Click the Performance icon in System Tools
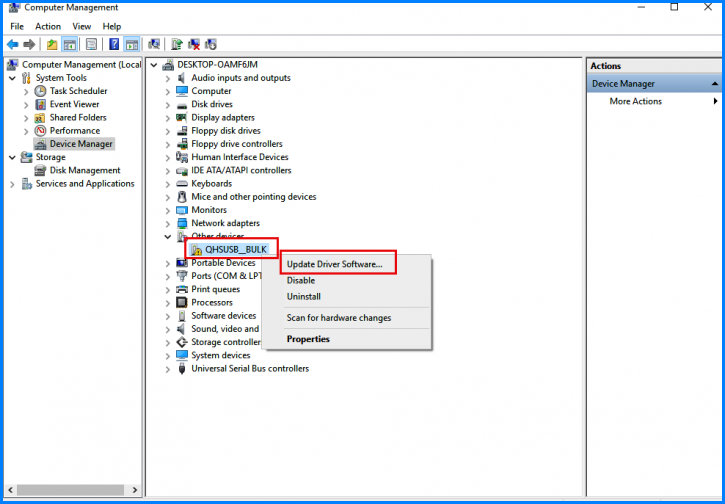 [x=41, y=131]
